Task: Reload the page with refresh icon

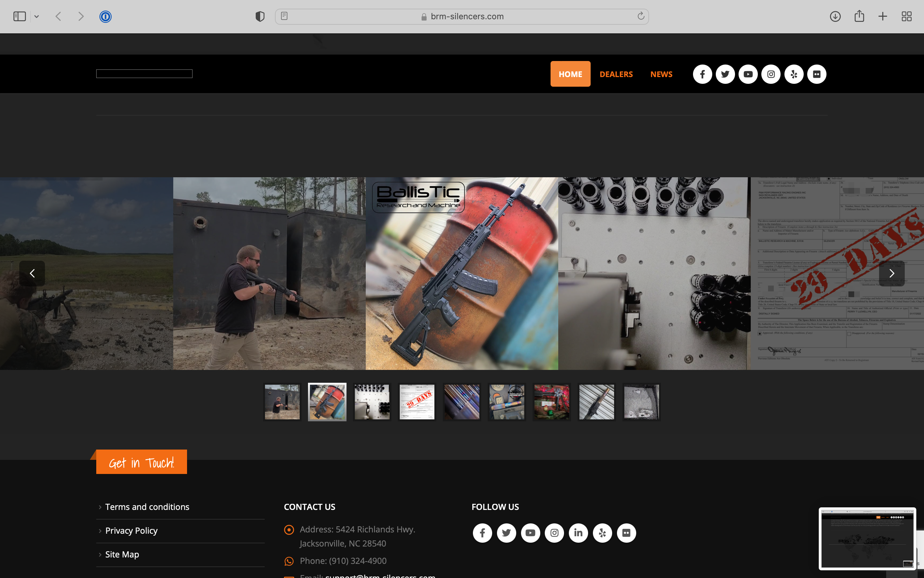Action: click(x=641, y=16)
